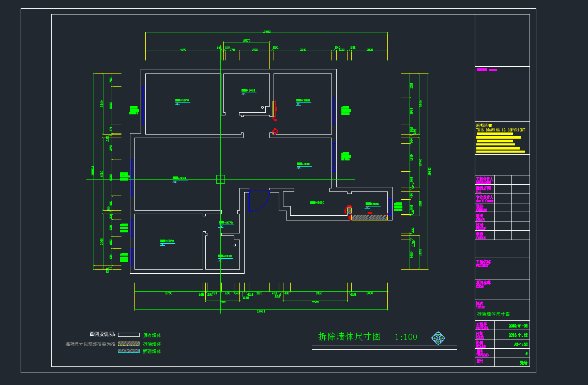
Task: Click the magenta bars atop the title block
Action: click(487, 69)
